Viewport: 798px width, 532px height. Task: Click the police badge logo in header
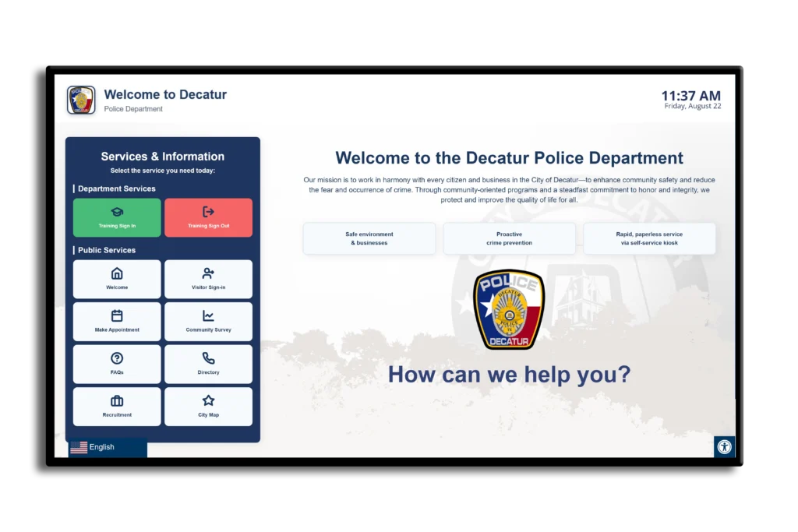[x=81, y=100]
